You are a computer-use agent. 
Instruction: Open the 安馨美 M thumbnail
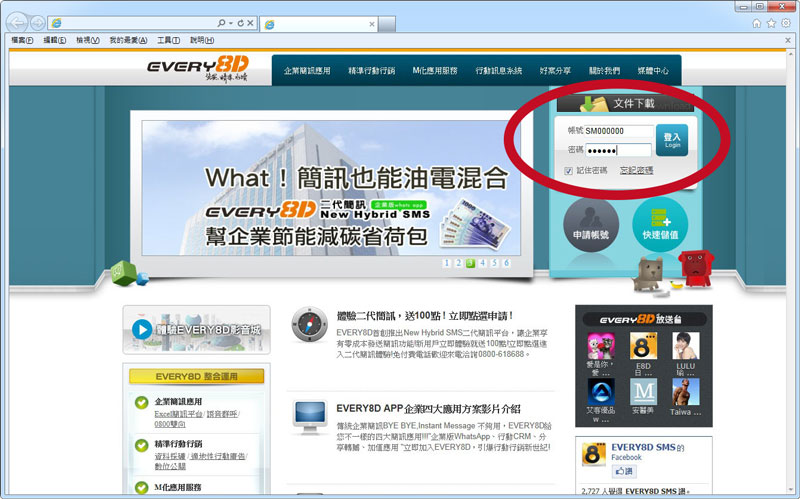(x=643, y=392)
